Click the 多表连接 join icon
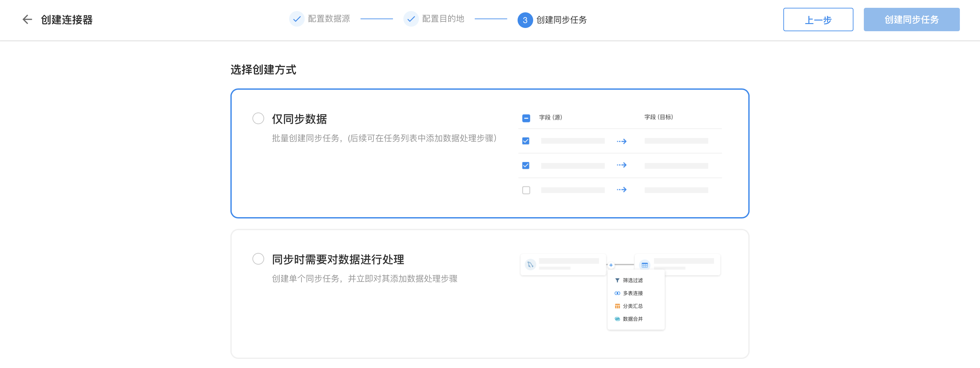 (x=617, y=293)
